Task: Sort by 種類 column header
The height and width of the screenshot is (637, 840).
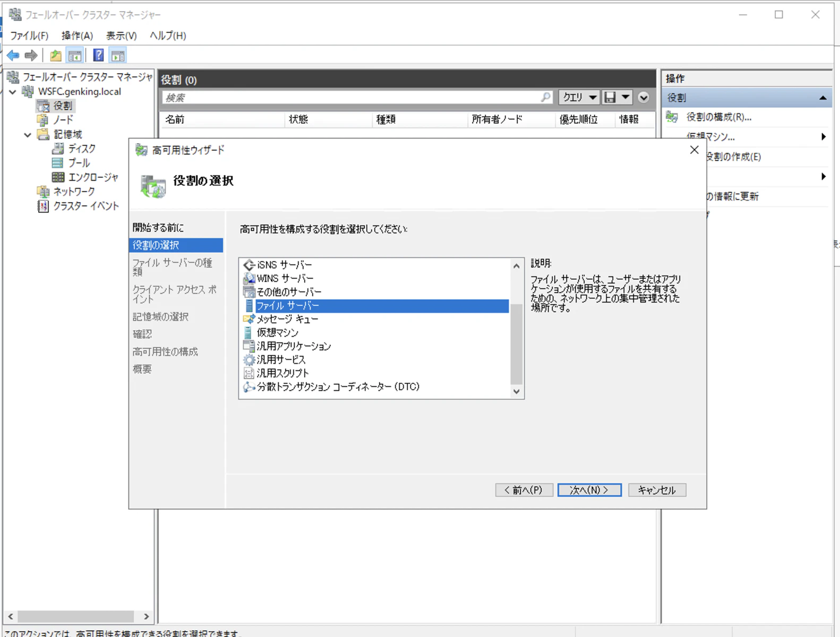Action: 419,119
